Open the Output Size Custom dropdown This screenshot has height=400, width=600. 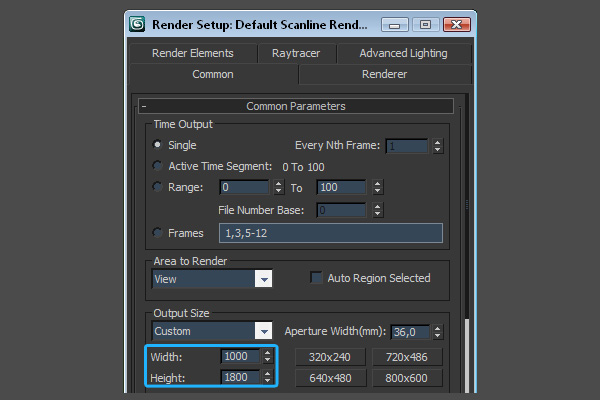[263, 331]
